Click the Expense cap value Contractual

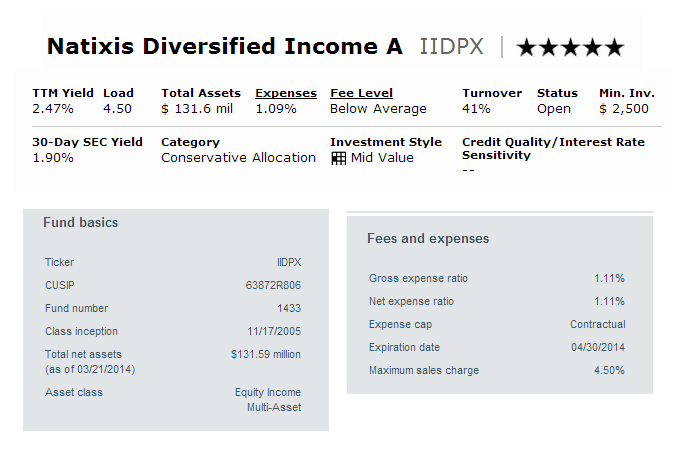click(598, 325)
